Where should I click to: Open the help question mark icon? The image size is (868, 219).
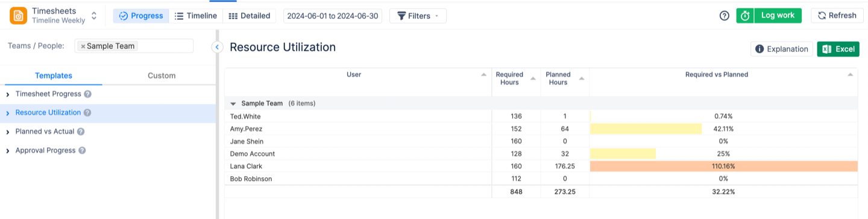[725, 16]
